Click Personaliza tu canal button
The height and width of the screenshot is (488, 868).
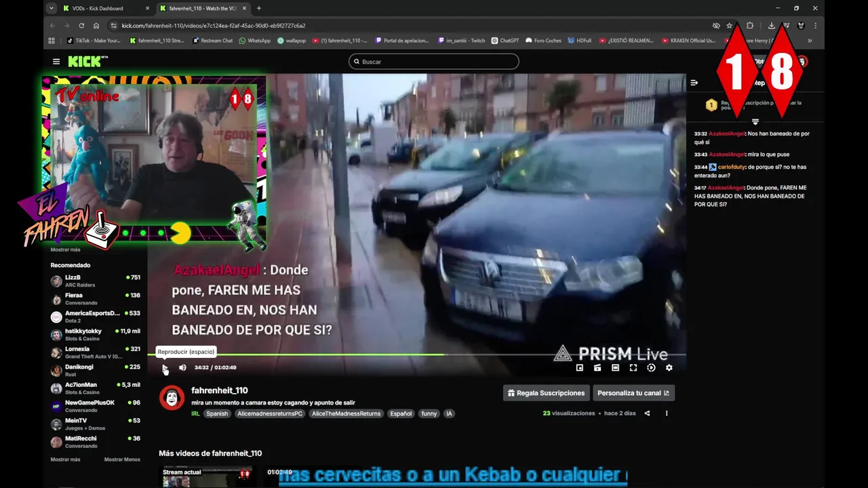[633, 393]
